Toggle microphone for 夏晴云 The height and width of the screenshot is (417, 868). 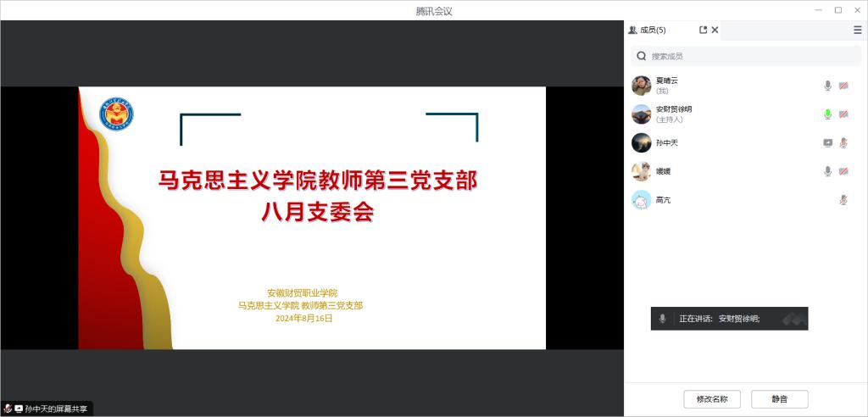click(827, 86)
